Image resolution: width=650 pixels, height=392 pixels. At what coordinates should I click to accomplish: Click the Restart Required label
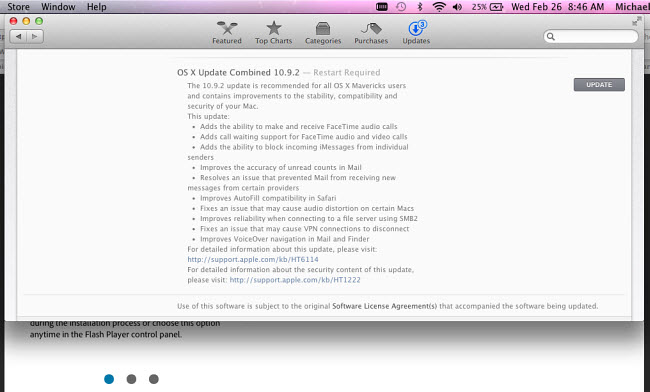[x=347, y=73]
